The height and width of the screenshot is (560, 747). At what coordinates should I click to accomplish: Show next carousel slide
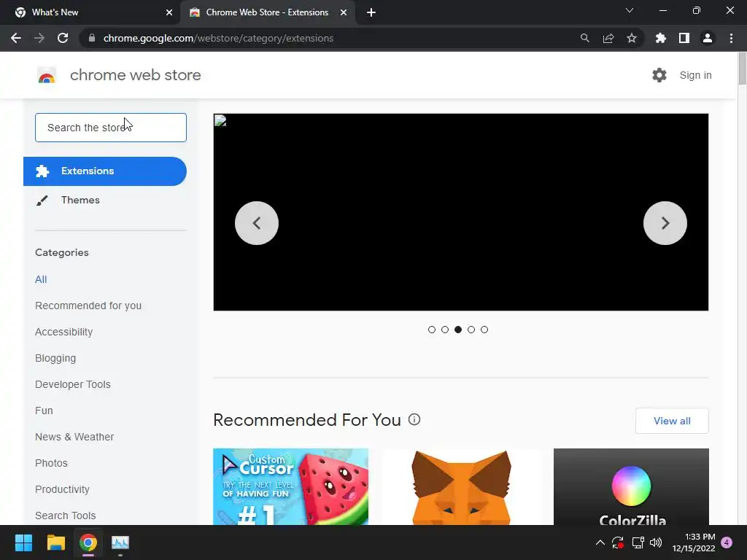point(665,223)
